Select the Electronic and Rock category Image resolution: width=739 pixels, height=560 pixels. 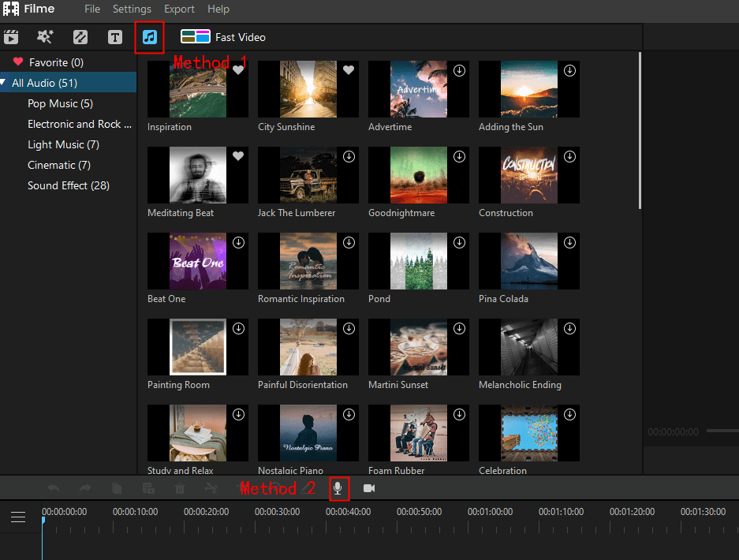tap(80, 124)
